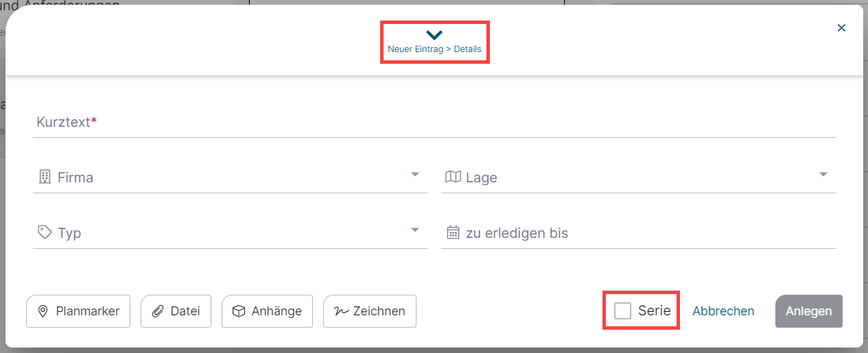Screen dimensions: 868x353
Task: Click the building icon beside Firma
Action: pyautogui.click(x=45, y=177)
